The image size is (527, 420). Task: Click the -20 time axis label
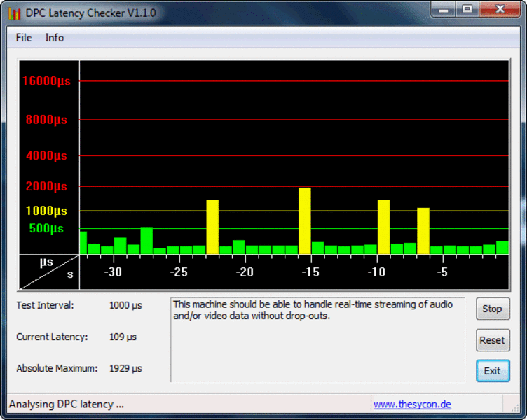coord(245,272)
